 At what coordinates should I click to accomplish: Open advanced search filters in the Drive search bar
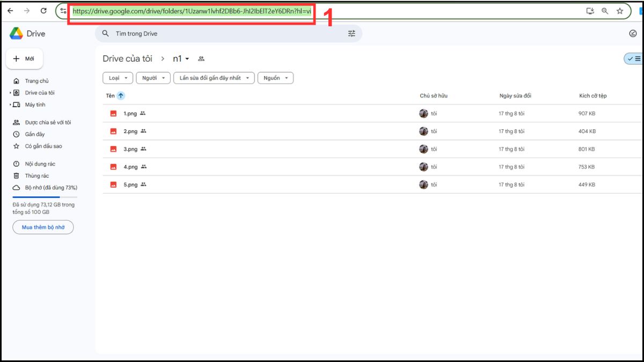click(352, 33)
